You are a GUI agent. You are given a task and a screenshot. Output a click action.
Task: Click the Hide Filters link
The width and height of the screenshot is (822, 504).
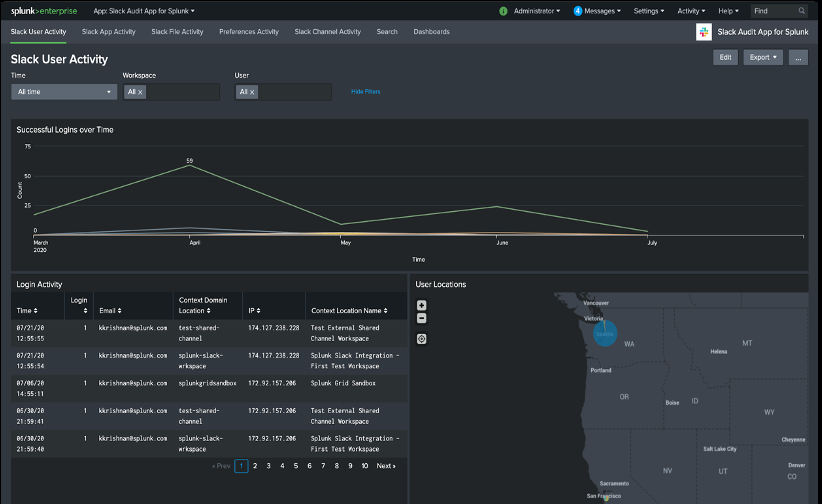[x=365, y=92]
